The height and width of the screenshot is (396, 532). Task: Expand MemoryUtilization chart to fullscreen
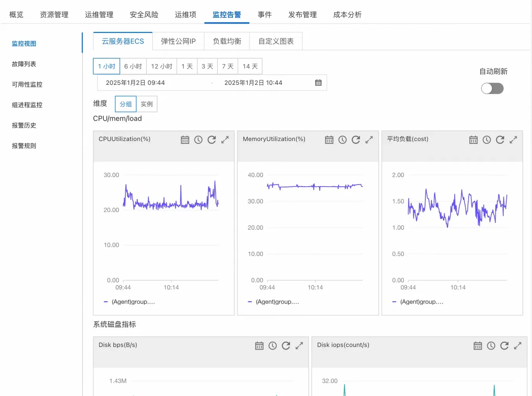tap(369, 140)
